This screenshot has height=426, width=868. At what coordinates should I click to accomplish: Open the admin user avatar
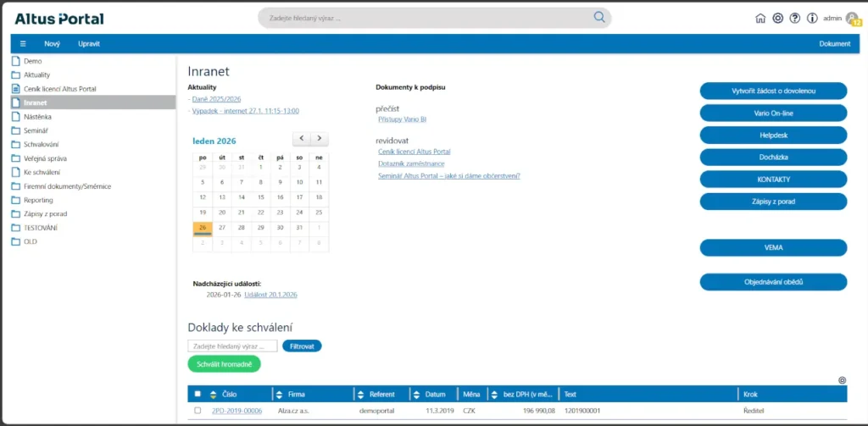(x=852, y=19)
